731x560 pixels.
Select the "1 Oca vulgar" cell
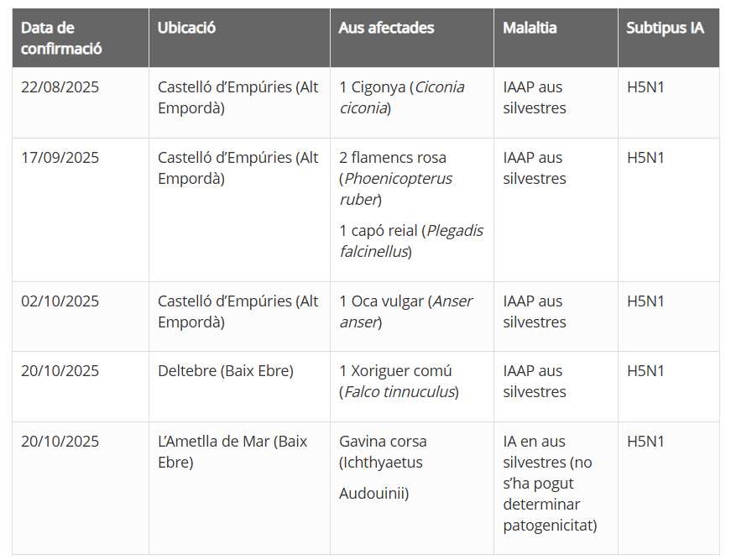(405, 311)
